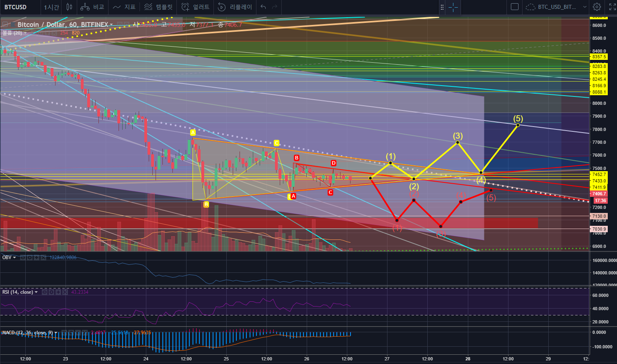Remove the MACD indicator
This screenshot has width=617, height=364.
pyautogui.click(x=84, y=333)
